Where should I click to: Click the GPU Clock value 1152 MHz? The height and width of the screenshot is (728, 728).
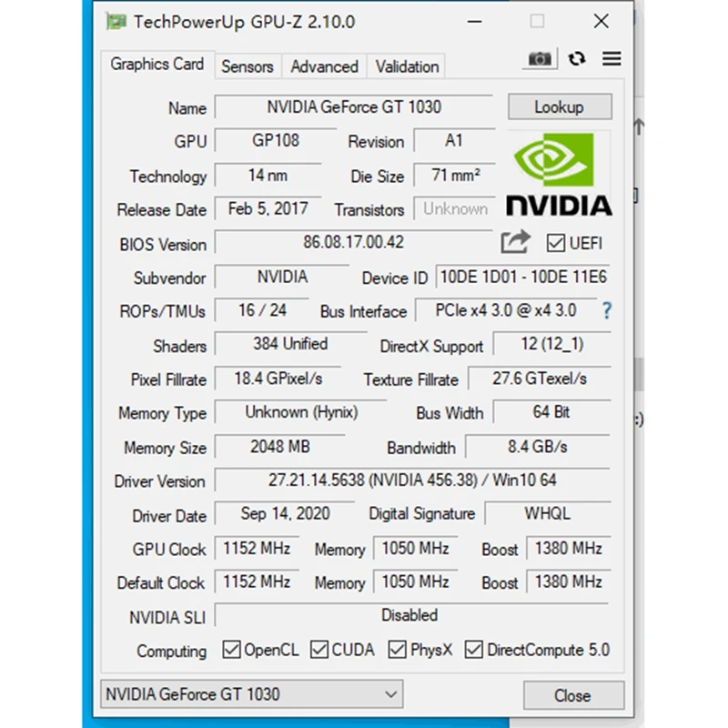click(x=257, y=549)
